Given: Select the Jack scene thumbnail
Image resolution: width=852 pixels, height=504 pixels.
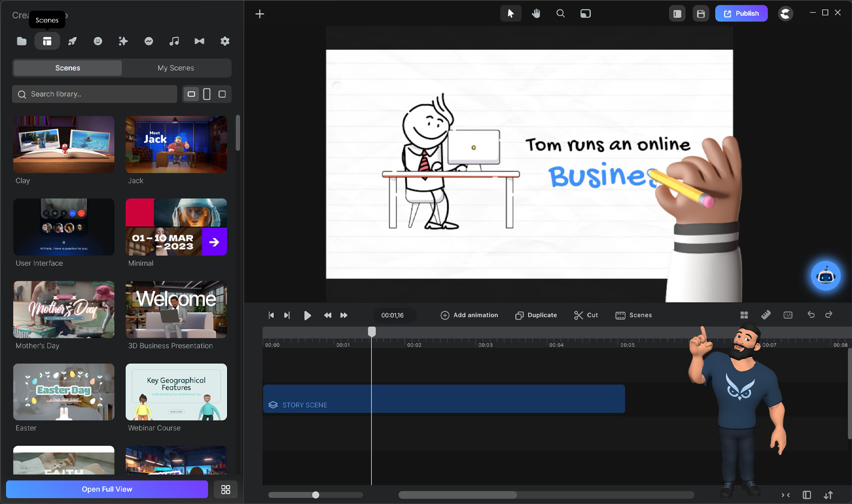Looking at the screenshot, I should click(x=176, y=145).
